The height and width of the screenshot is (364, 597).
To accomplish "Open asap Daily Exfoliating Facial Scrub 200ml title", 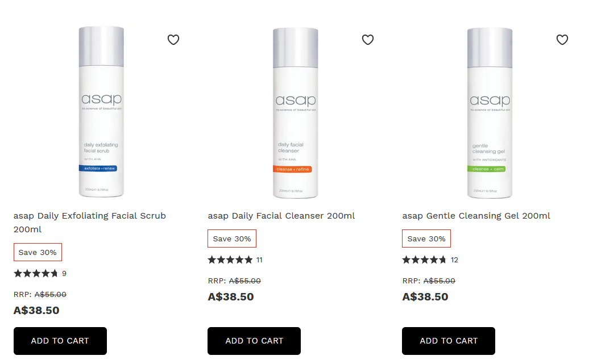I will [90, 223].
